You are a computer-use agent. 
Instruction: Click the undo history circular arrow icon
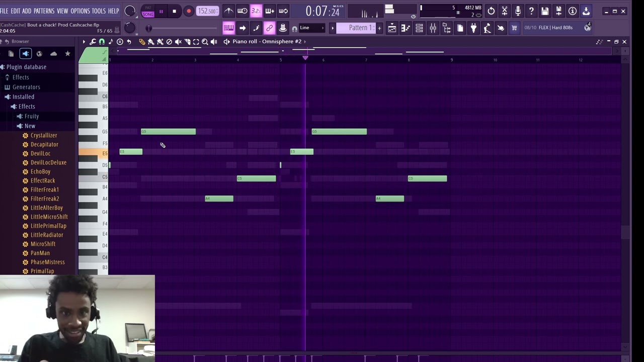[491, 11]
